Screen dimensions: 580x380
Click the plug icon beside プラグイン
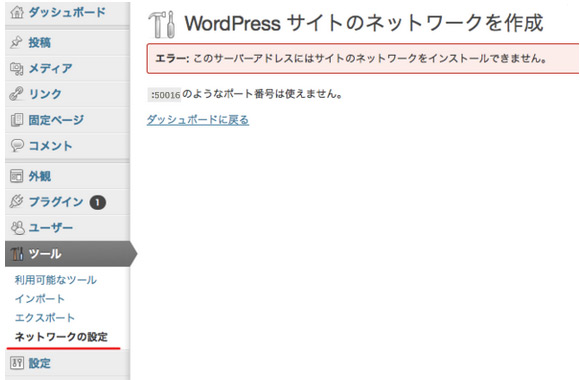16,202
